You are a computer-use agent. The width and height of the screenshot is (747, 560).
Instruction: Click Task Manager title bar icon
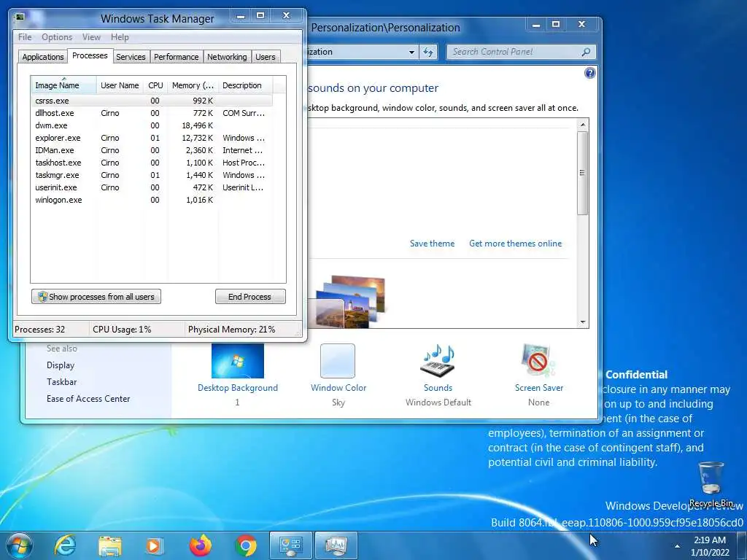[x=20, y=17]
